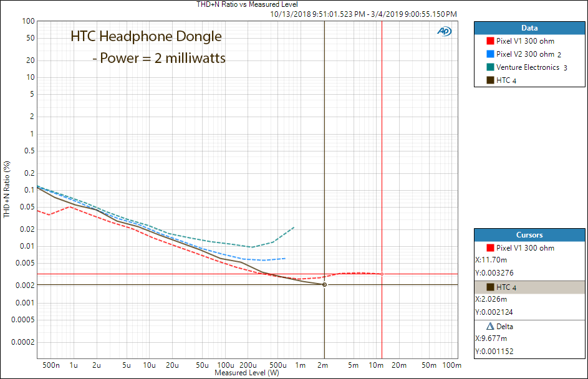The image size is (588, 379).
Task: Click the Y:0.003276 cursor value
Action: (494, 273)
